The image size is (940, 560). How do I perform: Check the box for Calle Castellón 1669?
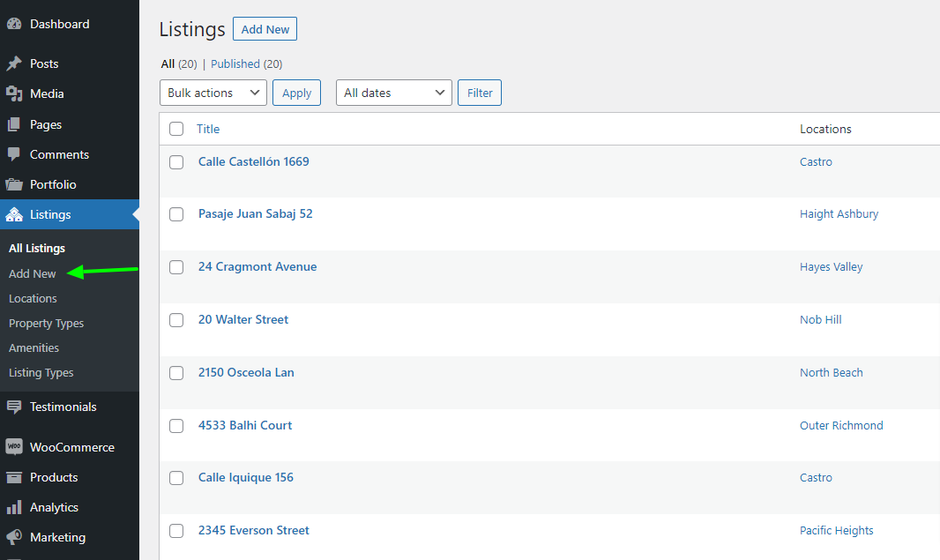click(176, 162)
